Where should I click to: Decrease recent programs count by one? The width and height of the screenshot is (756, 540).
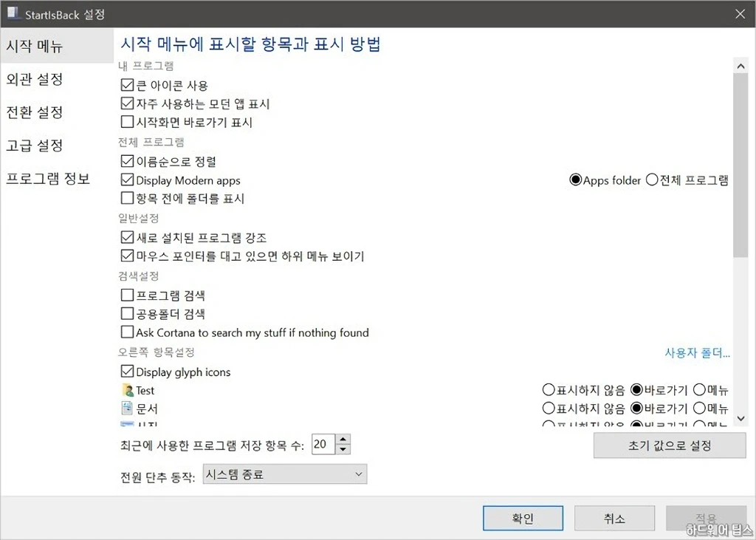pyautogui.click(x=343, y=449)
